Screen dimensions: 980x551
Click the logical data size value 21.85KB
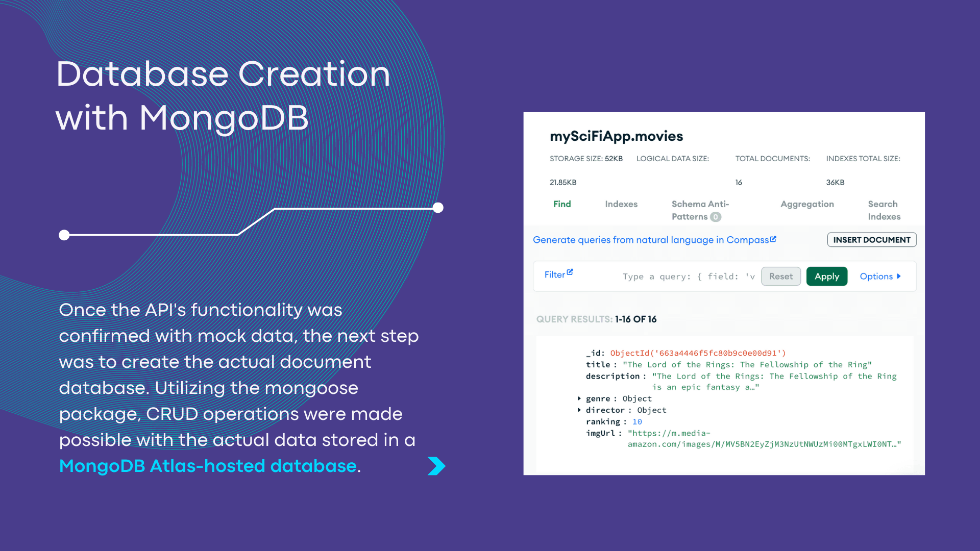563,182
